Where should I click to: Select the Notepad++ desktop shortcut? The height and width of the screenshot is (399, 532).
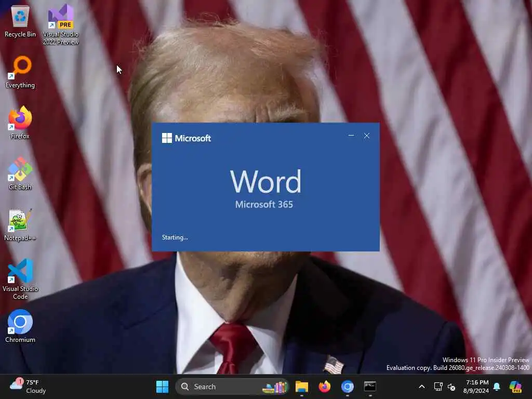[20, 224]
